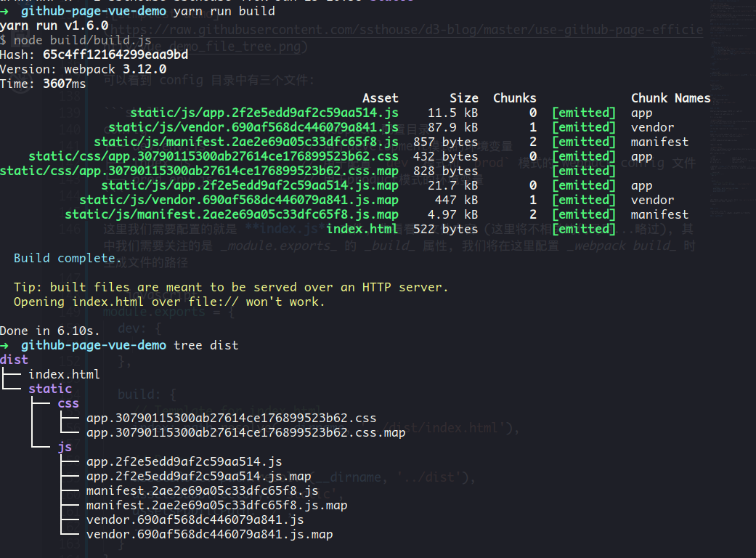Click the css folder in the dist tree
This screenshot has width=756, height=558.
[x=68, y=403]
